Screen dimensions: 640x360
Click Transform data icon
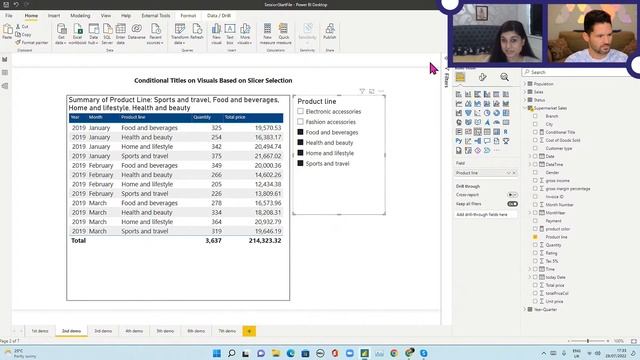(180, 33)
